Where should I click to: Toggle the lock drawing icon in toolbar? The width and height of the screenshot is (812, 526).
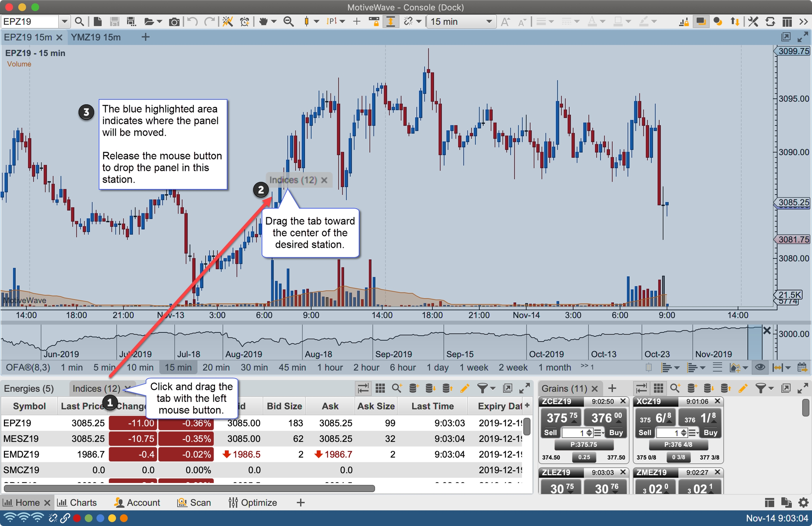(374, 22)
